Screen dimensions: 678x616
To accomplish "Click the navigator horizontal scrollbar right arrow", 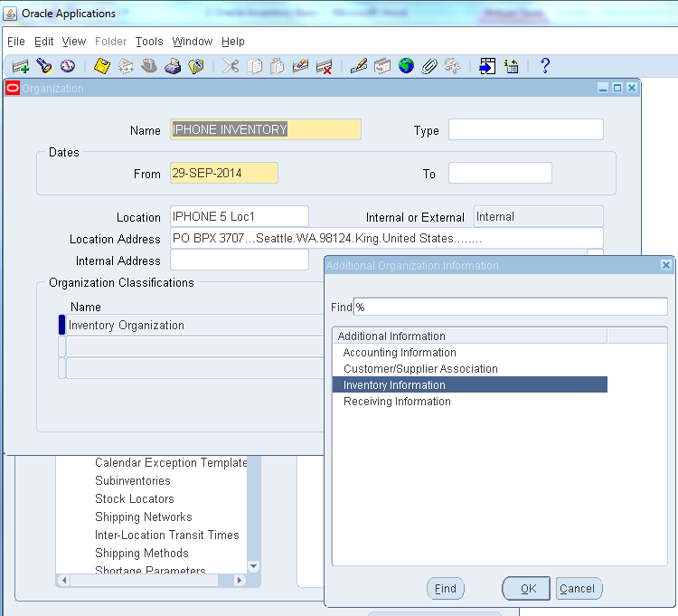I will pos(240,580).
